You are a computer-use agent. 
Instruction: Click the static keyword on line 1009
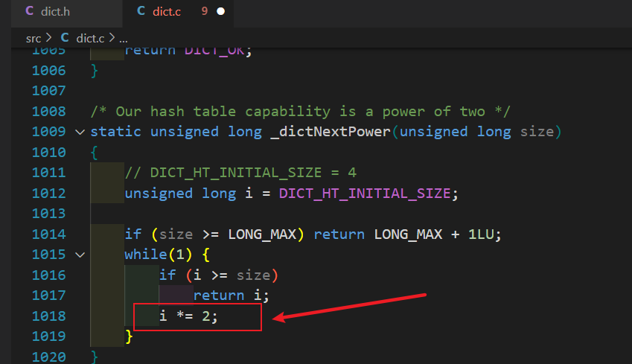115,132
